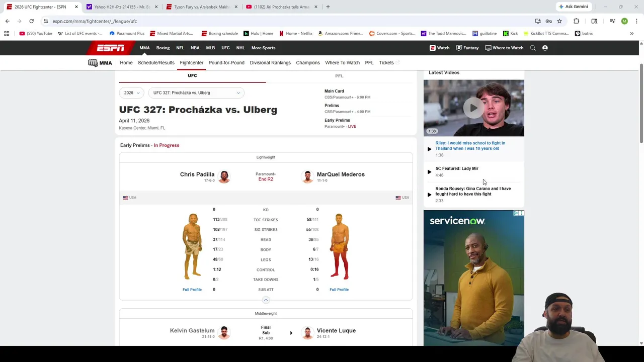644x362 pixels.
Task: Click the Vicente Luque name
Action: [x=336, y=330]
